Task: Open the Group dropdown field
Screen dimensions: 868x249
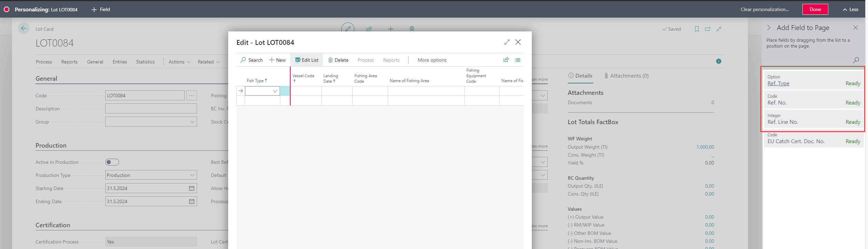Action: coord(192,122)
